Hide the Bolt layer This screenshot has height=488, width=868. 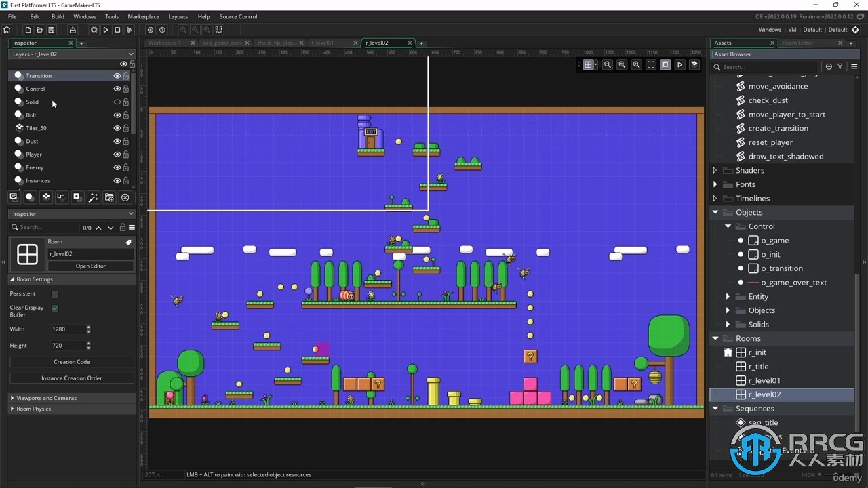pos(117,115)
